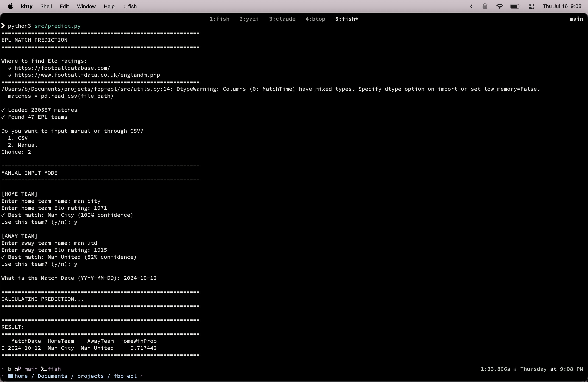Click 'fbp-epl' in the prompt path
588x382 pixels.
pyautogui.click(x=125, y=376)
